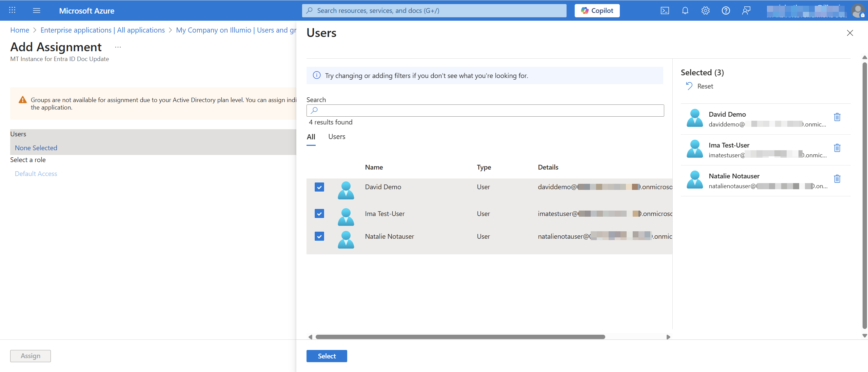Viewport: 868px width, 372px height.
Task: Remove Ima Test-User using the trash icon
Action: pyautogui.click(x=837, y=148)
